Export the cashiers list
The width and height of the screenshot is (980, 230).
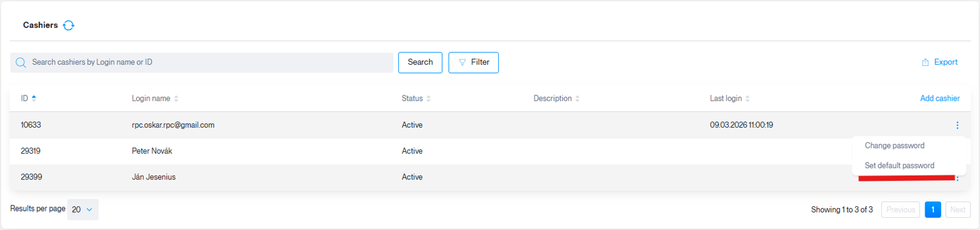point(940,62)
